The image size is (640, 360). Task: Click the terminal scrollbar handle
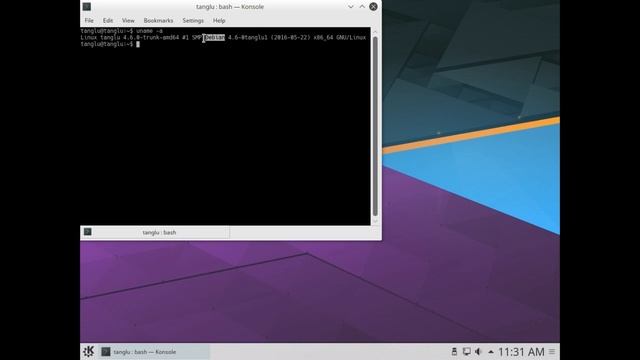(375, 127)
